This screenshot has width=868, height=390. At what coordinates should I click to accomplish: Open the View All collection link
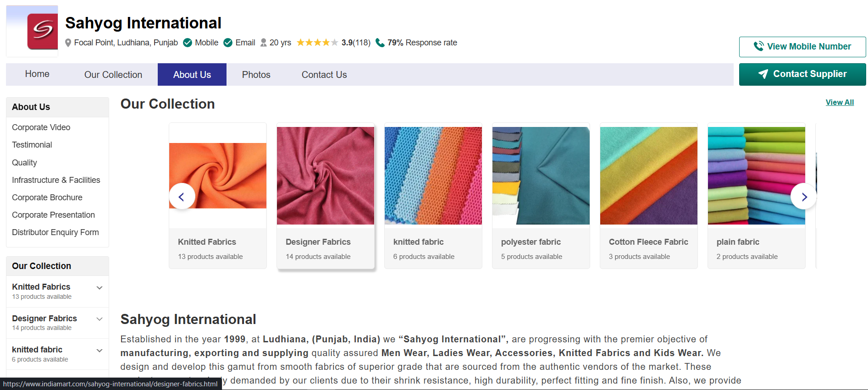[x=840, y=103]
